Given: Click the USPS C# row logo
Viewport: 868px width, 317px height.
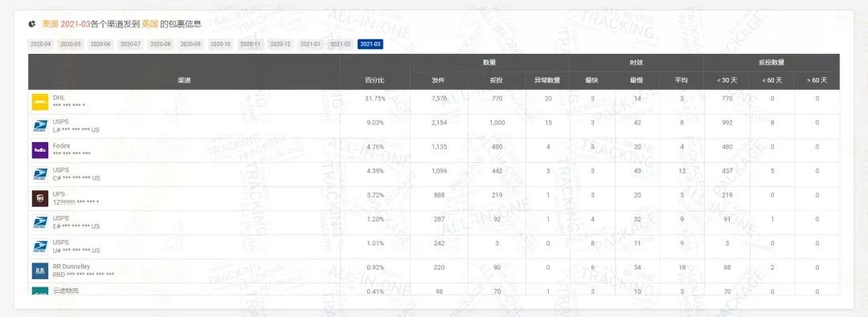Looking at the screenshot, I should [x=40, y=174].
